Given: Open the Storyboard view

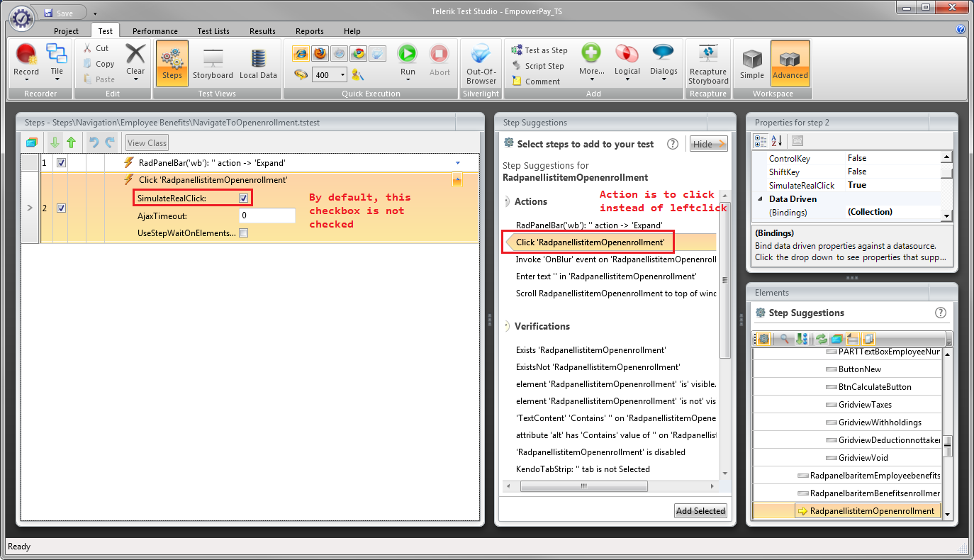Looking at the screenshot, I should point(213,64).
